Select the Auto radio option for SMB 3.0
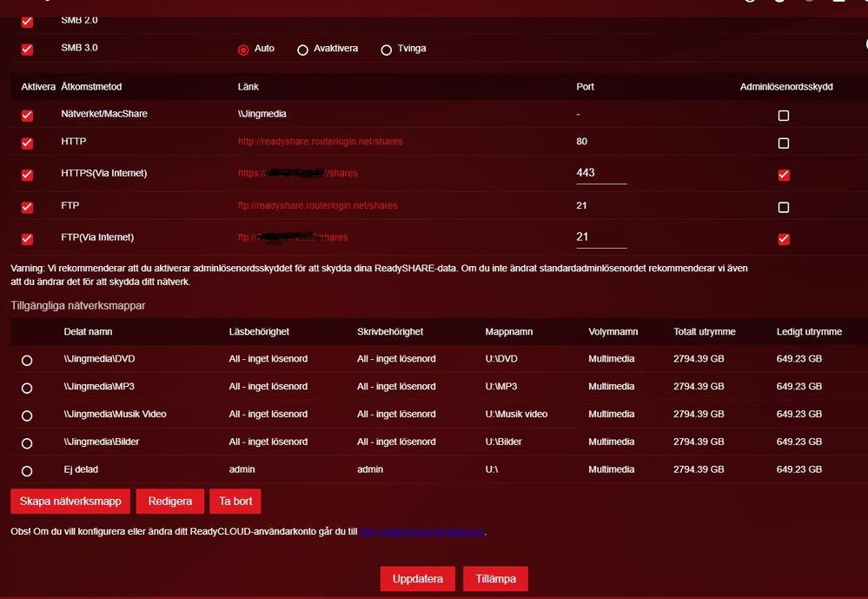This screenshot has height=599, width=868. [x=243, y=50]
